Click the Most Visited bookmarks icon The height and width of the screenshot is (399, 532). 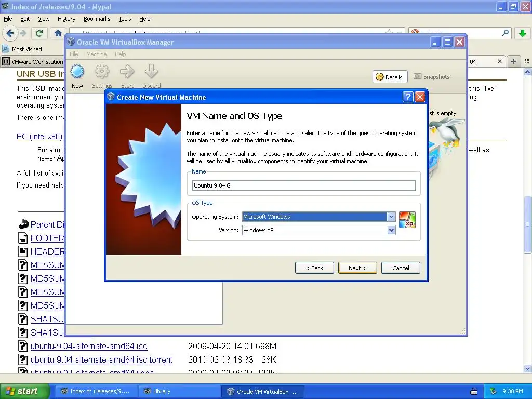[x=5, y=49]
